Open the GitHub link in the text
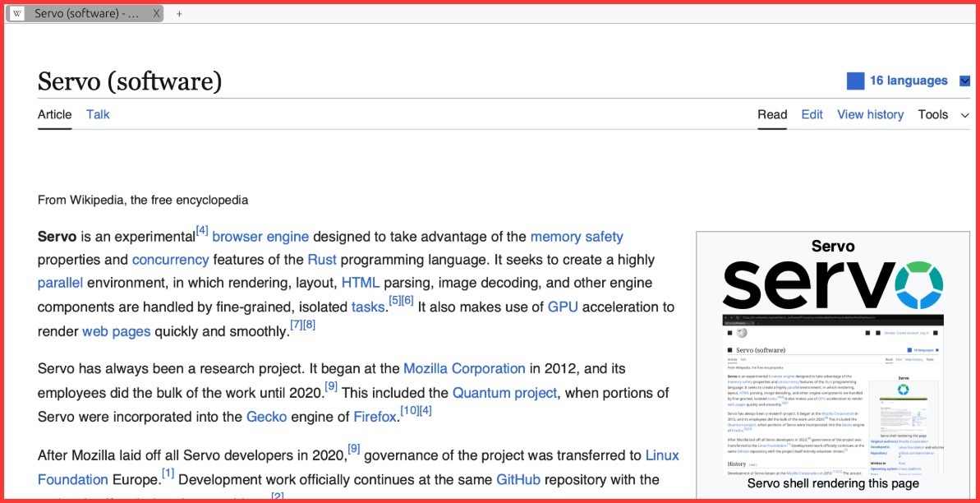The width and height of the screenshot is (980, 503). point(518,479)
